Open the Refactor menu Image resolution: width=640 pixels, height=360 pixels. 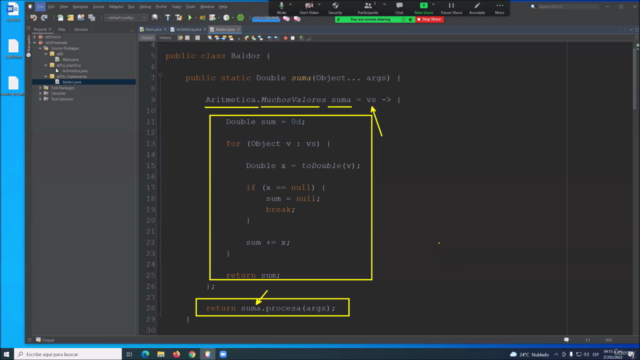coord(116,7)
